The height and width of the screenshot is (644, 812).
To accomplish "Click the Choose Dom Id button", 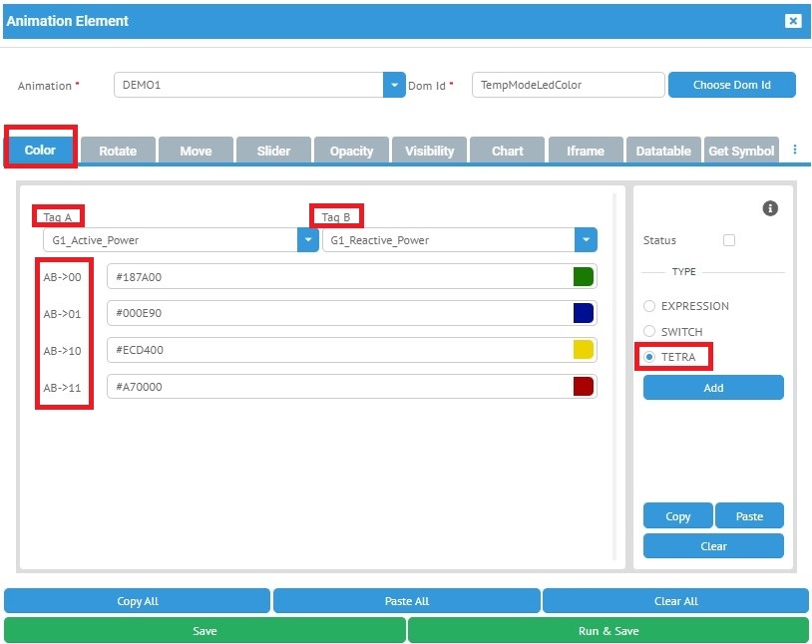I will pos(731,85).
